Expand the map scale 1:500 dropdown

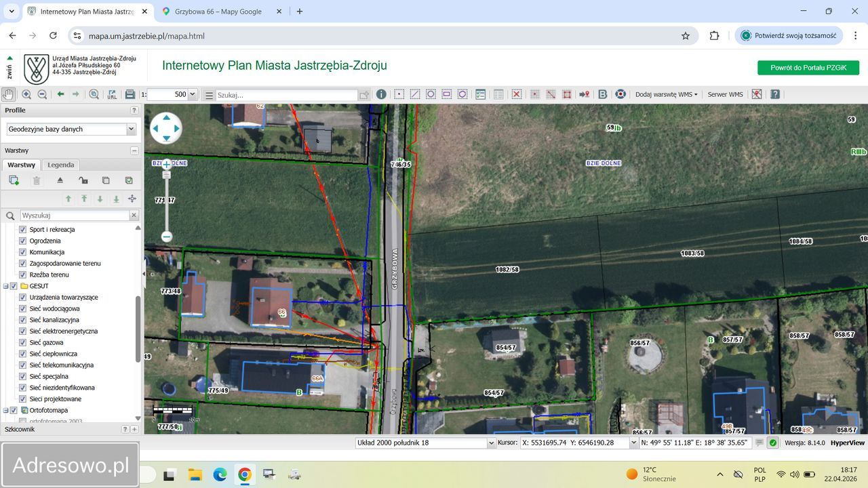coord(193,95)
